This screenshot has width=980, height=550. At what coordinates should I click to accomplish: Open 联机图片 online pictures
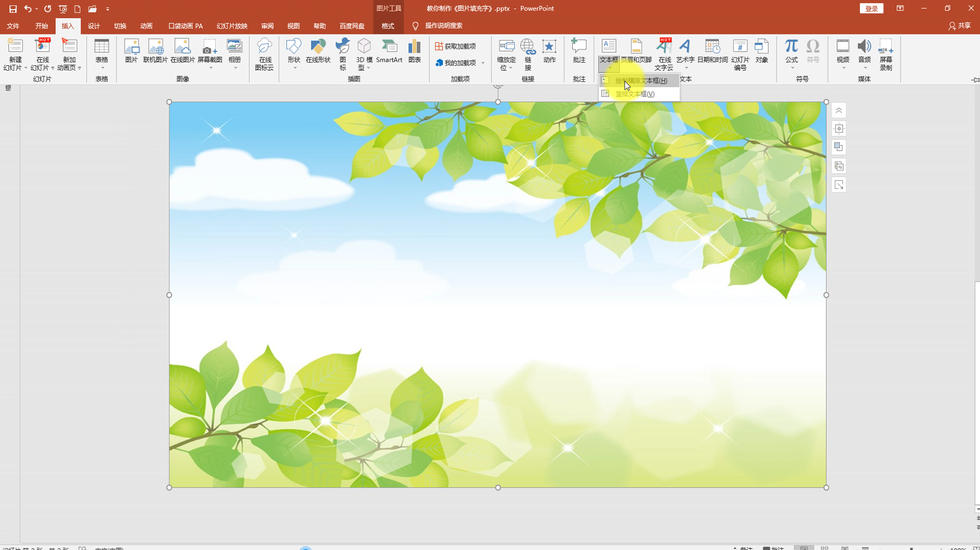[155, 51]
